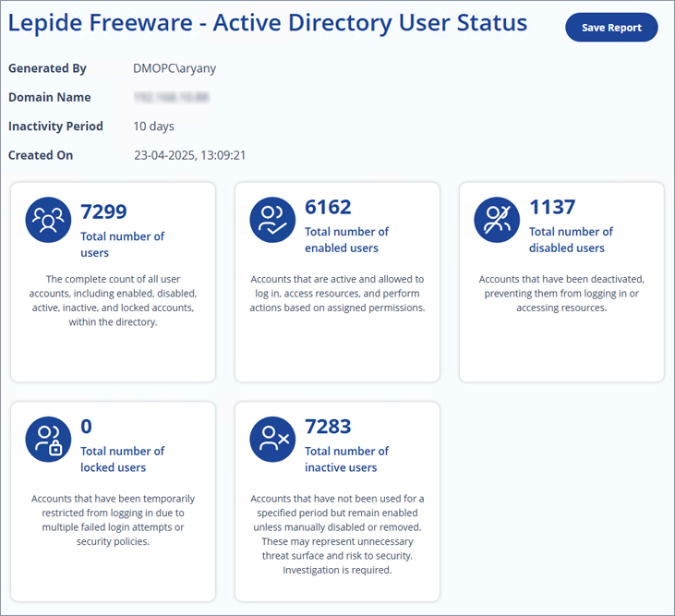The width and height of the screenshot is (675, 616).
Task: Select the inactive users X icon
Action: coord(272,440)
